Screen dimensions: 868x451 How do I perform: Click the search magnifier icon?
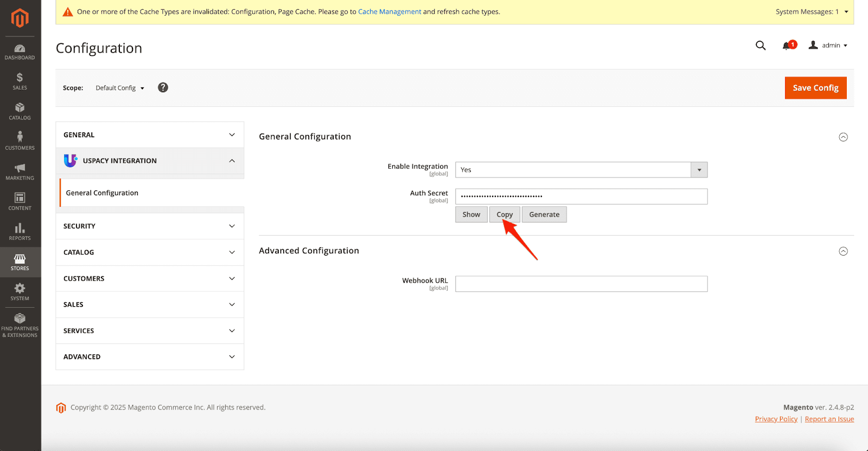761,46
